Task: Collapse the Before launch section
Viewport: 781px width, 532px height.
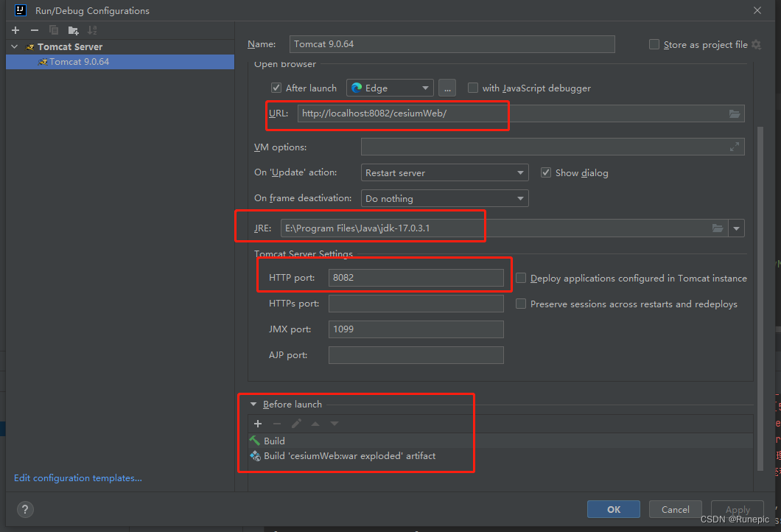Action: [253, 404]
